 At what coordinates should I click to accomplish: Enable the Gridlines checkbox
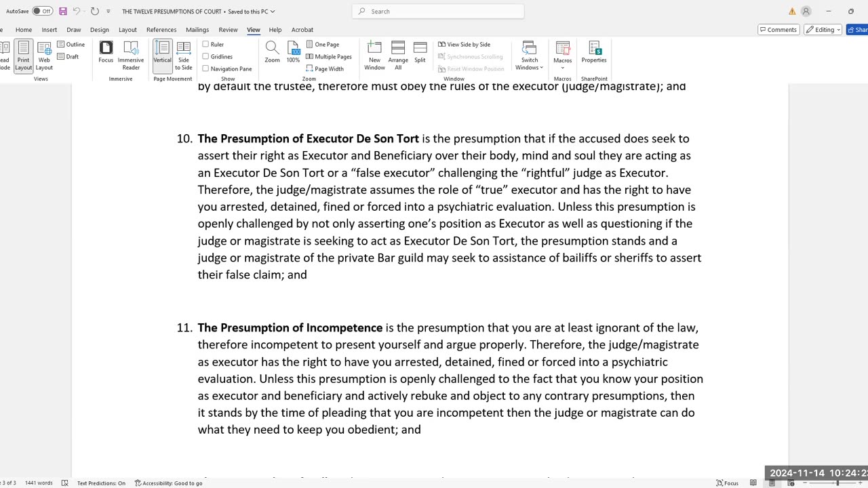tap(205, 56)
